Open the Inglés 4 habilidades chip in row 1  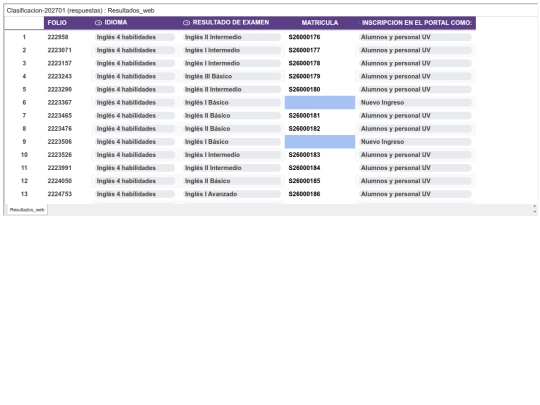click(x=134, y=37)
